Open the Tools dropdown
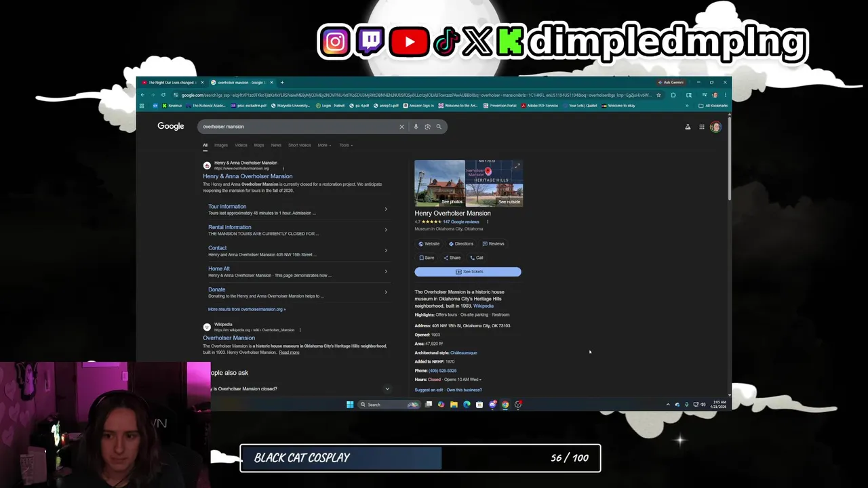Viewport: 868px width, 488px height. (x=345, y=145)
